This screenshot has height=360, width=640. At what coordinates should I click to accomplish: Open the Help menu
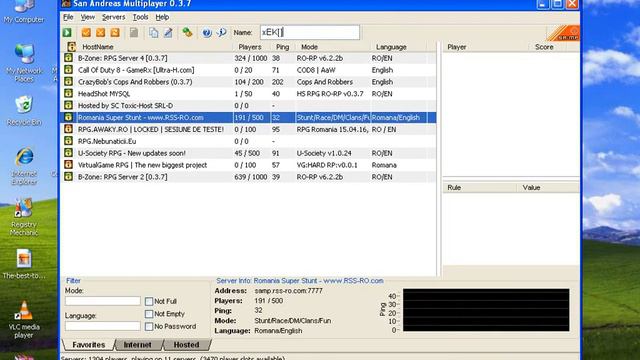162,17
